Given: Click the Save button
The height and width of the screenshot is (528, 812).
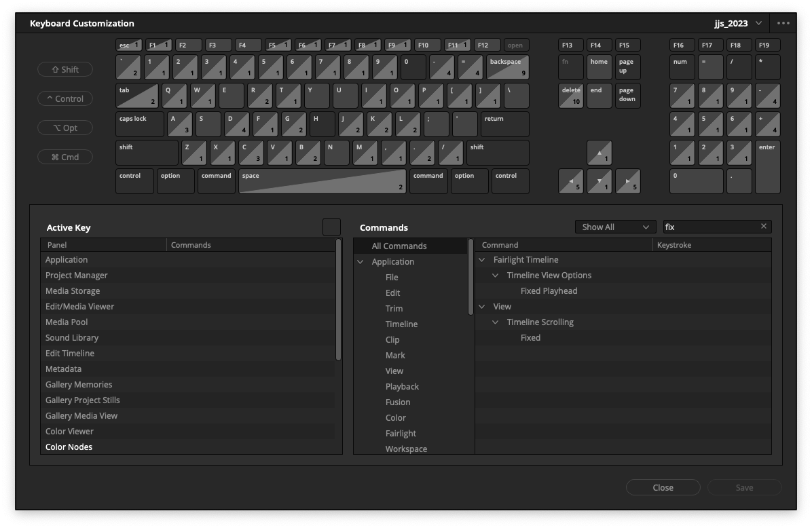Looking at the screenshot, I should click(744, 487).
